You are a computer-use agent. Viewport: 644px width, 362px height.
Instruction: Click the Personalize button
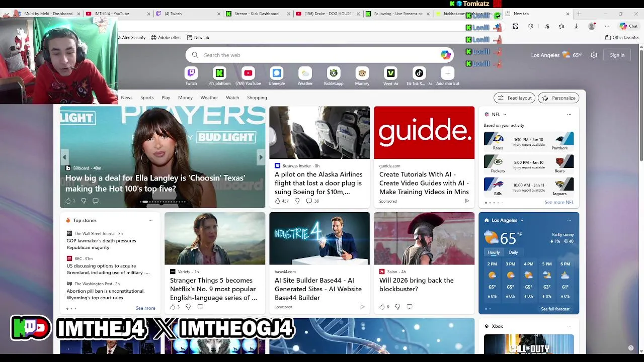pyautogui.click(x=558, y=98)
